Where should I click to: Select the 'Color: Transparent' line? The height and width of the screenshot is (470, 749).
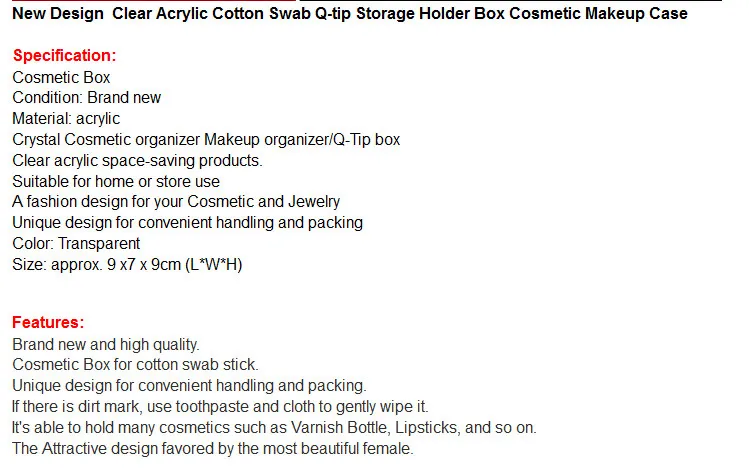[76, 244]
